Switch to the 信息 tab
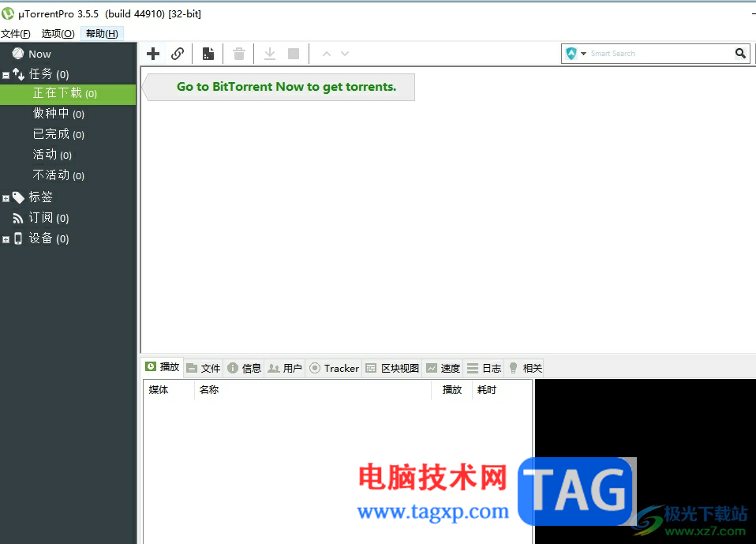This screenshot has height=544, width=756. [245, 369]
